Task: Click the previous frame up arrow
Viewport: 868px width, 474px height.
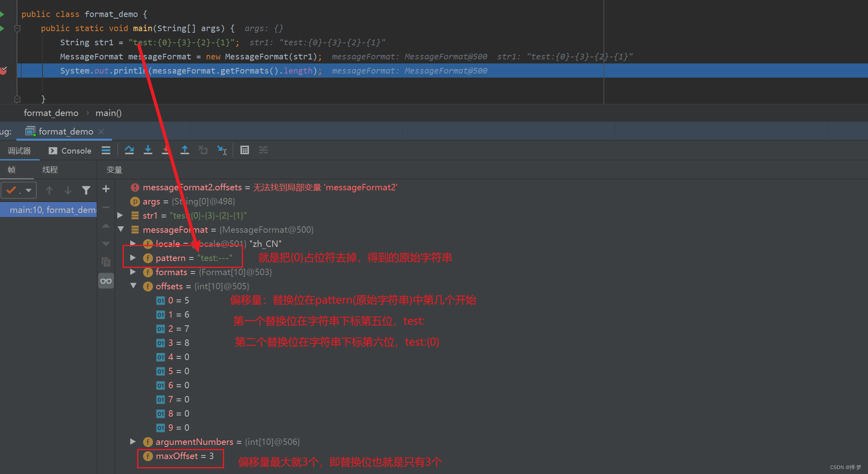Action: pyautogui.click(x=49, y=190)
